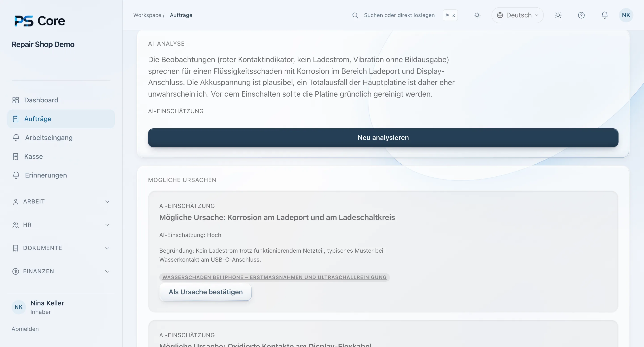The height and width of the screenshot is (347, 644).
Task: Click Als Ursache bestätigen for Korrosion am Ladeport
Action: [205, 292]
